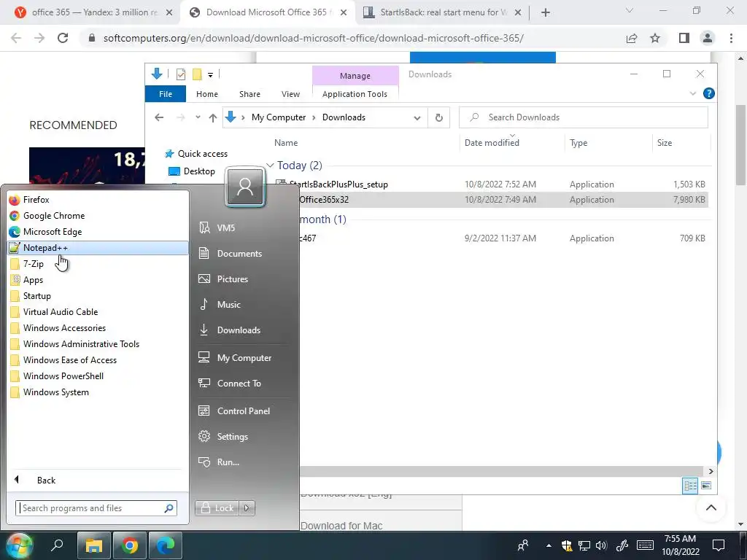Click the Properties icon in Explorer quick toolbar
The height and width of the screenshot is (560, 747).
coord(181,74)
